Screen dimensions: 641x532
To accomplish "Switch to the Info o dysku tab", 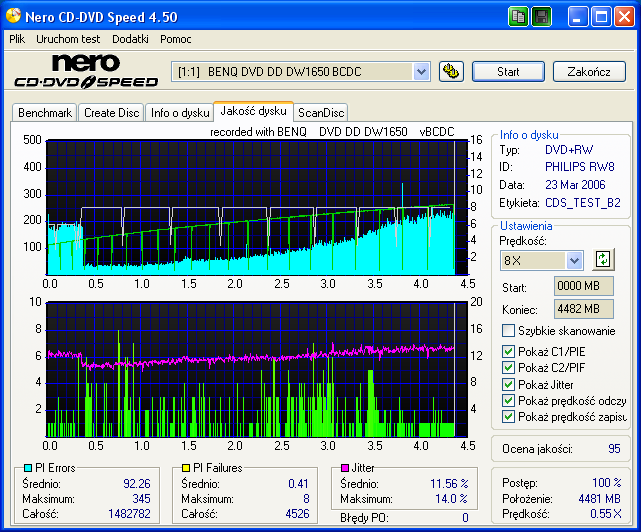I will click(180, 113).
